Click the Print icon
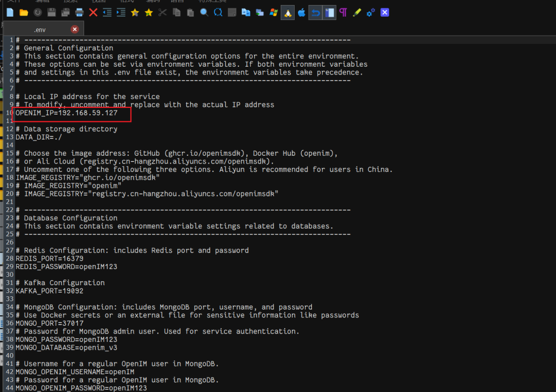 tap(80, 12)
